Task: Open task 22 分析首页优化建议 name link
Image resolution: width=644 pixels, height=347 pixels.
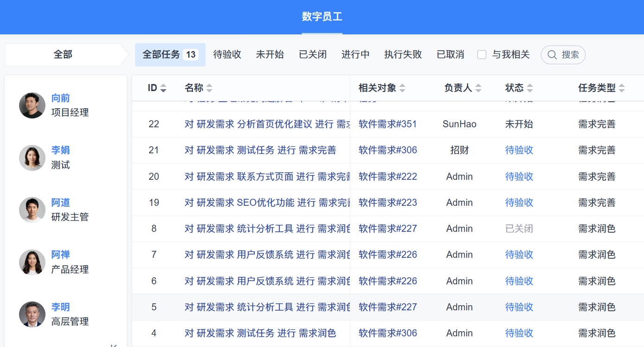Action: 267,124
